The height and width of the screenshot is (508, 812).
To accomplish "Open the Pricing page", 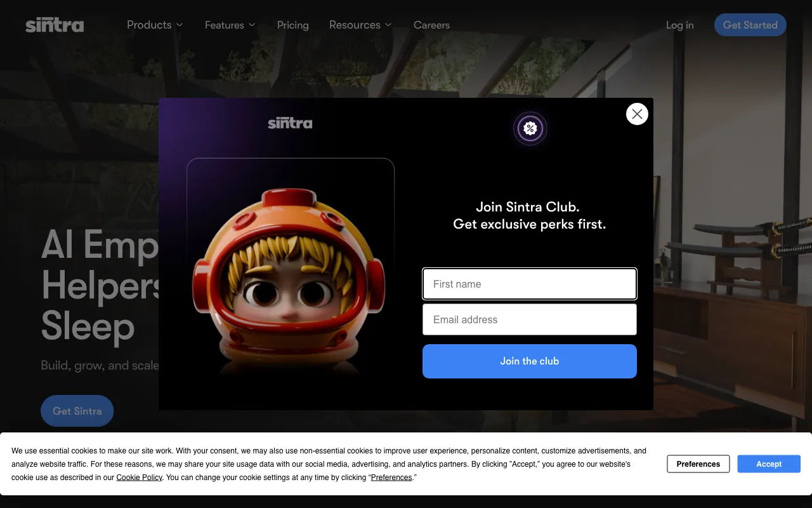I will pos(292,25).
